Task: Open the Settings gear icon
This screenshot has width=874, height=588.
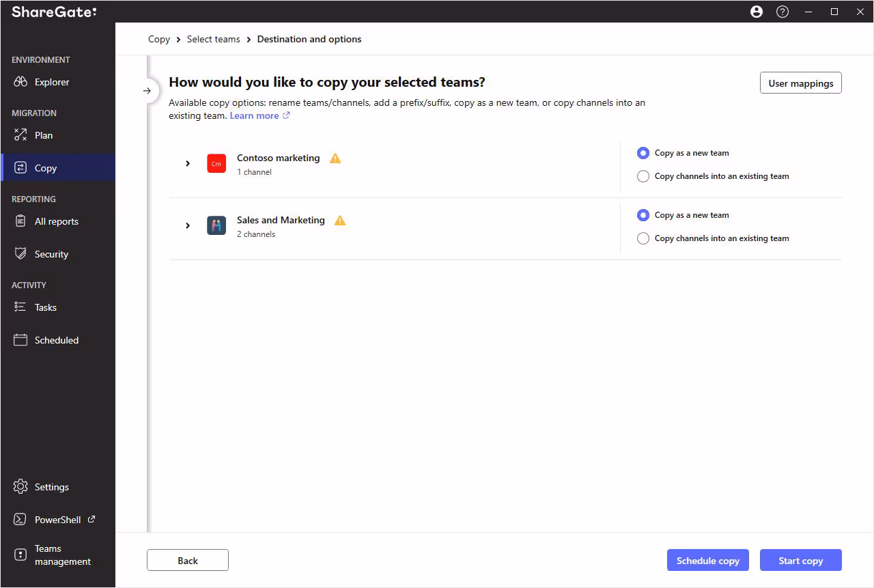Action: 20,487
